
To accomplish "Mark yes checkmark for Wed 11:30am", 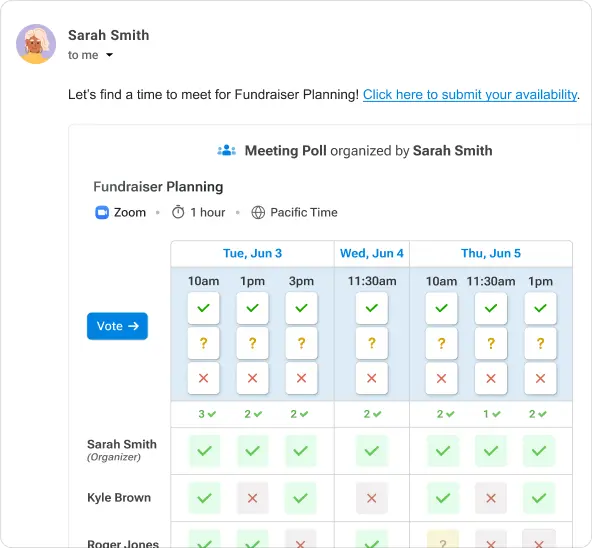I will pos(372,308).
